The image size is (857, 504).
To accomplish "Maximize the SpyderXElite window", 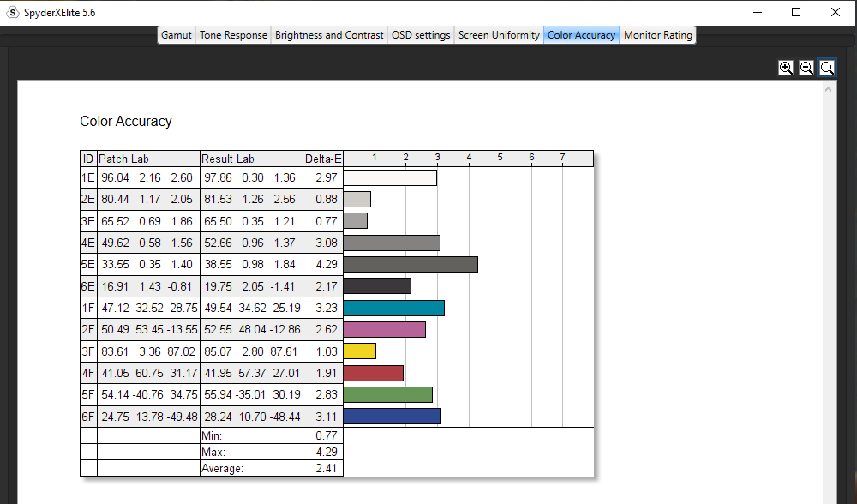I will click(796, 12).
